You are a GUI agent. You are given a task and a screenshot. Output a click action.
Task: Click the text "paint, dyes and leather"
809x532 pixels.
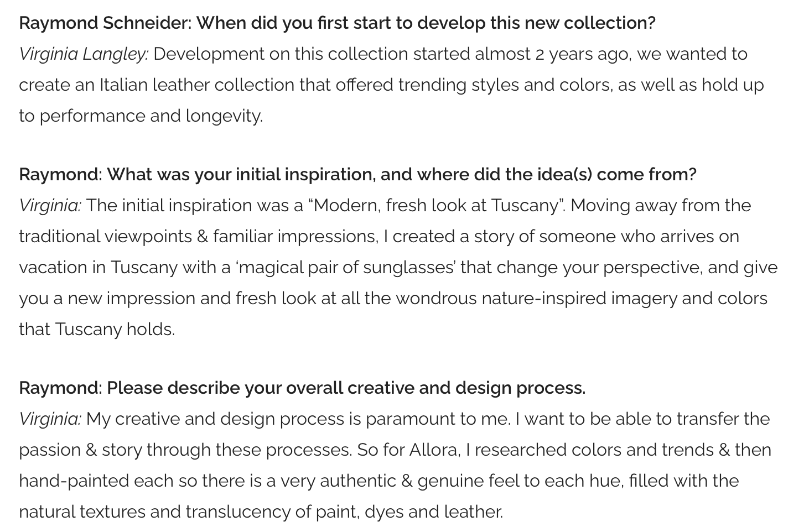point(408,512)
